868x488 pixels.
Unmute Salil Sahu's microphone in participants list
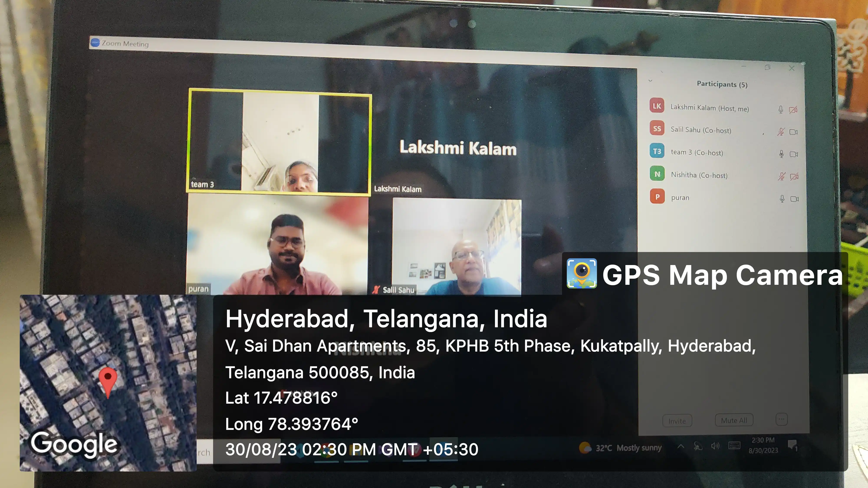[781, 132]
